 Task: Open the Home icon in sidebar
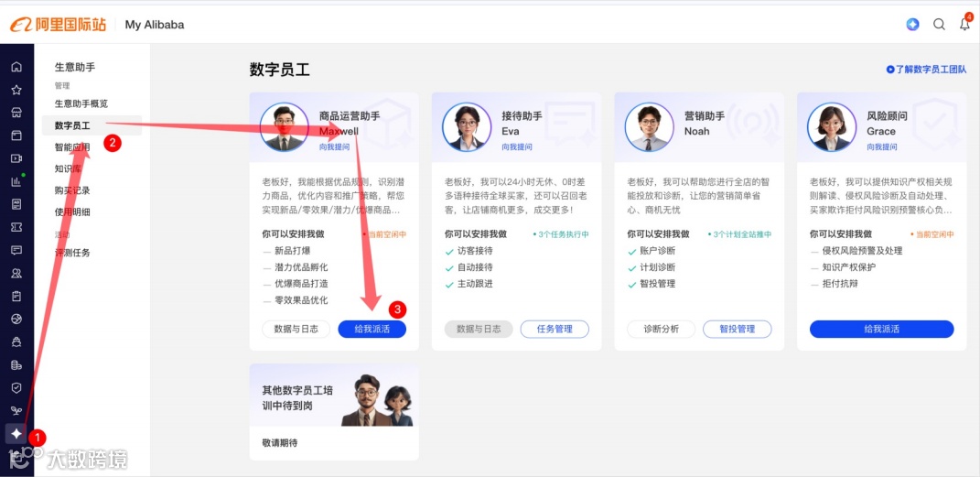[x=16, y=67]
